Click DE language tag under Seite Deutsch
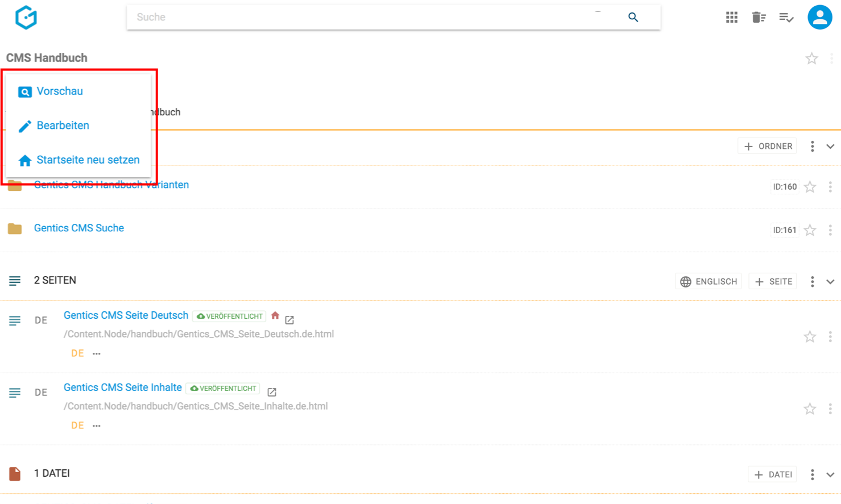This screenshot has height=504, width=841. pos(77,353)
